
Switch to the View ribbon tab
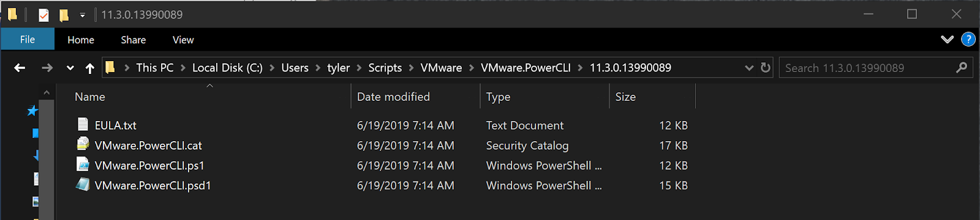coord(183,40)
